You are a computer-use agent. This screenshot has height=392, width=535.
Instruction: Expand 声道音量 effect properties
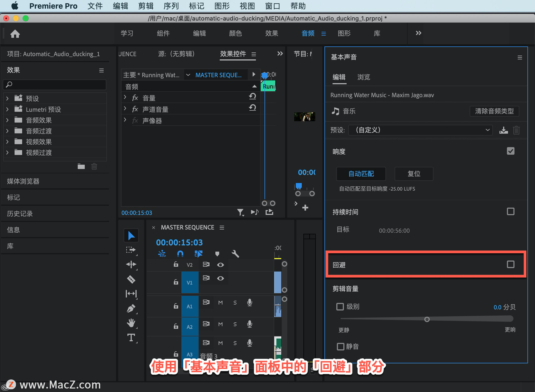[x=125, y=108]
